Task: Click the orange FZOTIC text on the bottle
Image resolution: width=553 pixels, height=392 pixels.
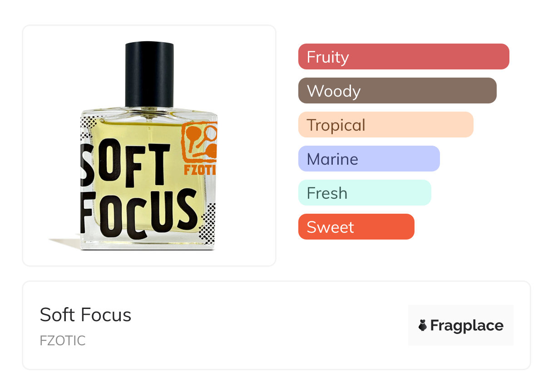Action: click(x=200, y=170)
